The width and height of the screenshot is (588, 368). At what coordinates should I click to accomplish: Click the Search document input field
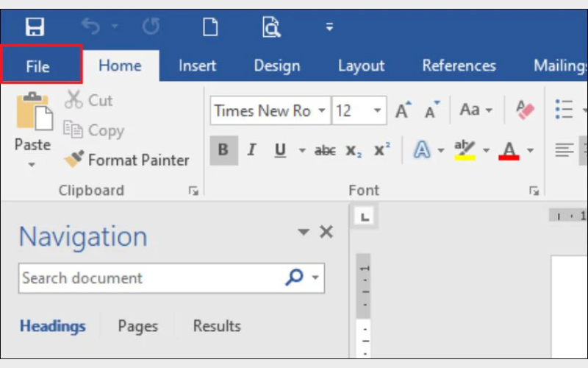[147, 278]
